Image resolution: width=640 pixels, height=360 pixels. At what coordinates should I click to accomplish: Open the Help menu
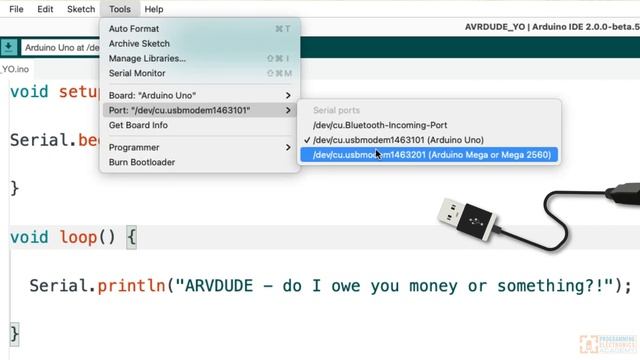(x=153, y=9)
